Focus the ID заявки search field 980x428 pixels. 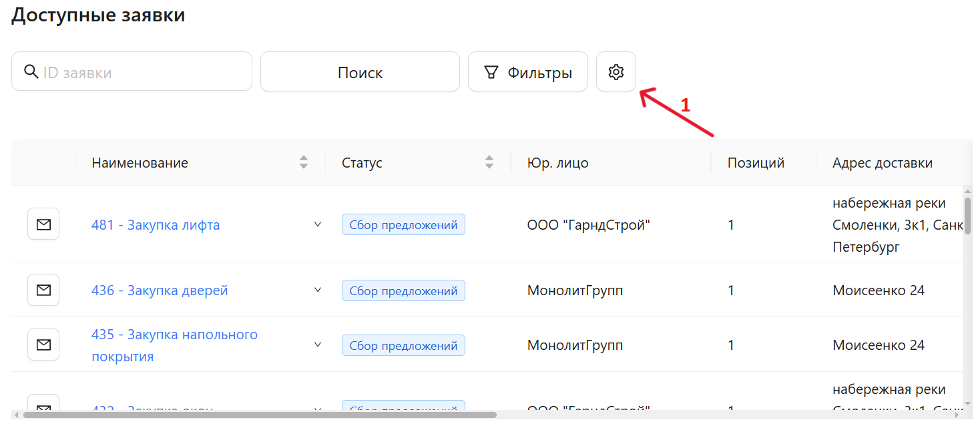tap(132, 71)
